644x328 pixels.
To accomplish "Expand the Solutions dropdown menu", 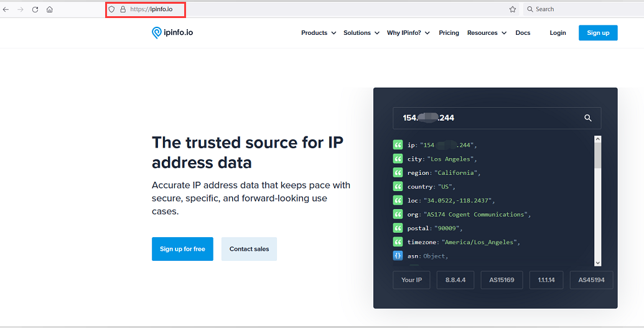I will (362, 33).
